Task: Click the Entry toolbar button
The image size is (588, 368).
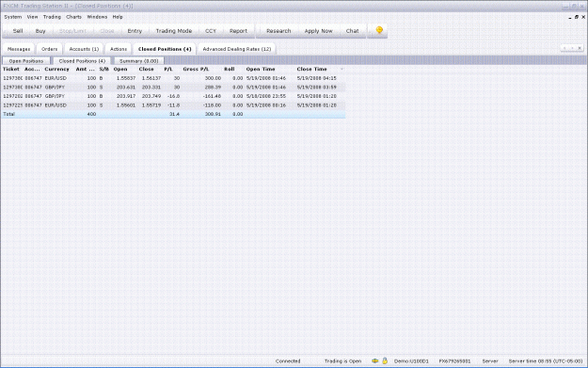Action: (x=135, y=31)
